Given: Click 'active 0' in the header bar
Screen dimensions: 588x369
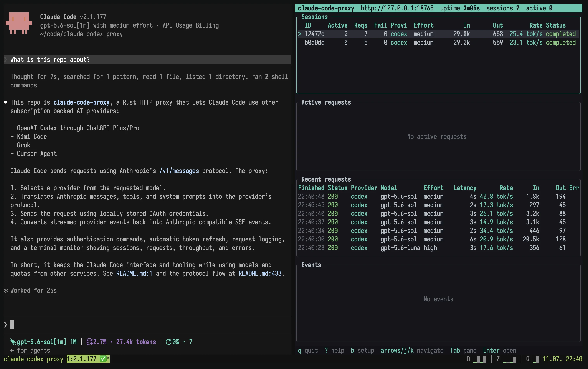Looking at the screenshot, I should click(x=539, y=8).
